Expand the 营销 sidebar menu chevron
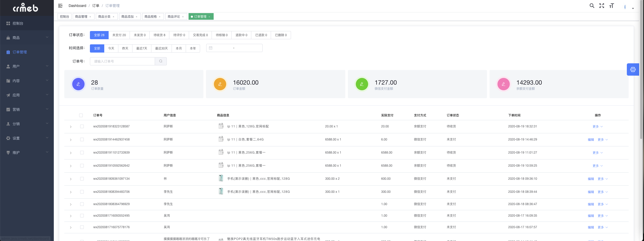The image size is (644, 241). tap(47, 109)
